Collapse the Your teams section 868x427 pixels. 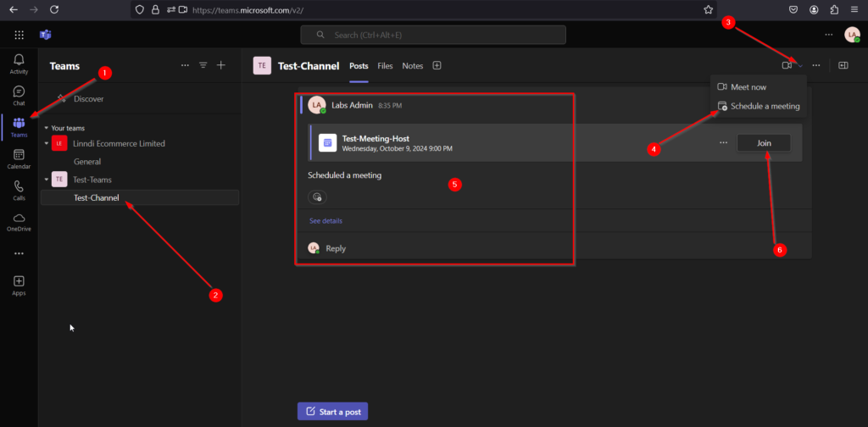pos(47,128)
